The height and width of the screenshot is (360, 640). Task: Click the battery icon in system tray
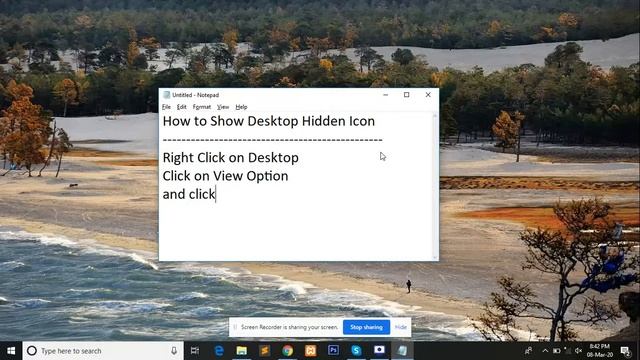[x=556, y=351]
